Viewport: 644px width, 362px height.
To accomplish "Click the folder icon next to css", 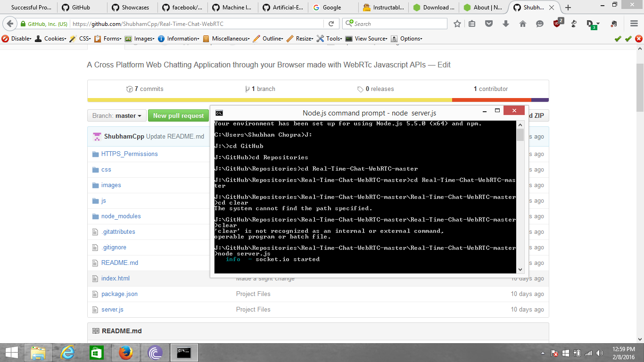I will (96, 170).
